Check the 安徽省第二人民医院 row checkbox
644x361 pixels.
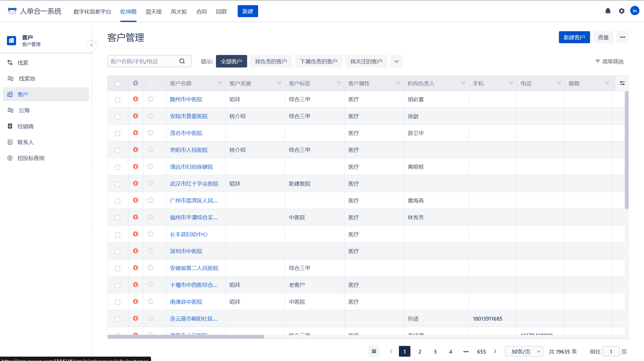click(x=118, y=268)
